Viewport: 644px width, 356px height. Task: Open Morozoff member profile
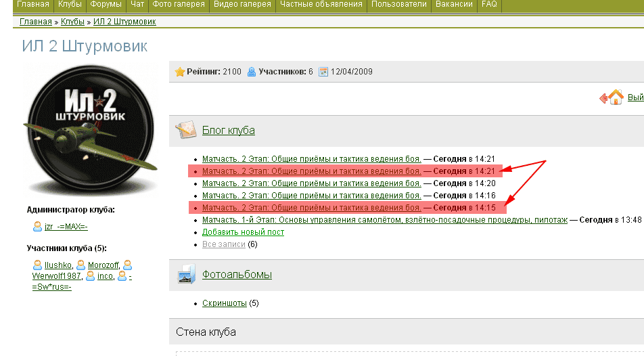pyautogui.click(x=103, y=265)
